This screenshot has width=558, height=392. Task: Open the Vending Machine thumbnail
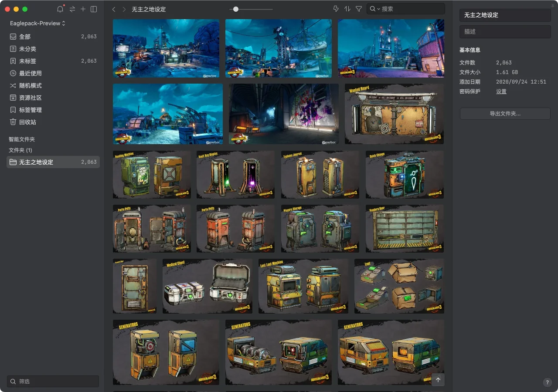(x=152, y=175)
